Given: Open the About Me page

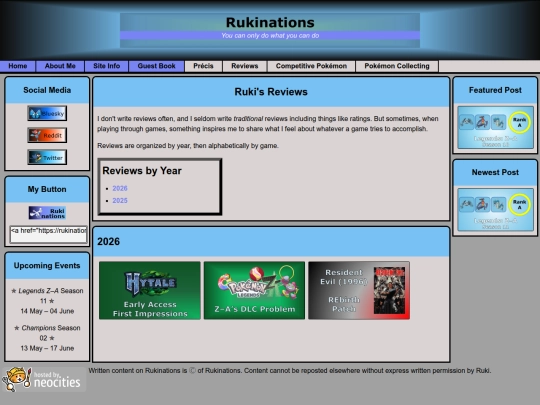Looking at the screenshot, I should pos(60,66).
